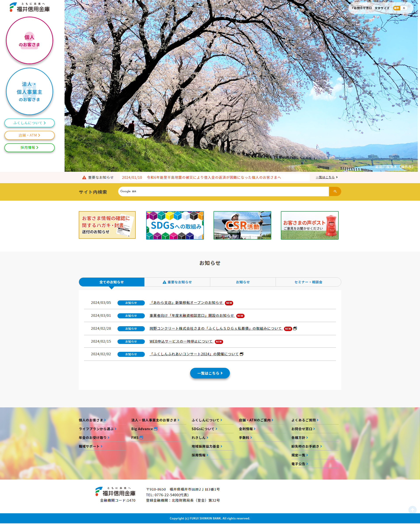Open the 個人のお客さま circle menu
Viewport: 420px width, 524px height.
(x=29, y=40)
